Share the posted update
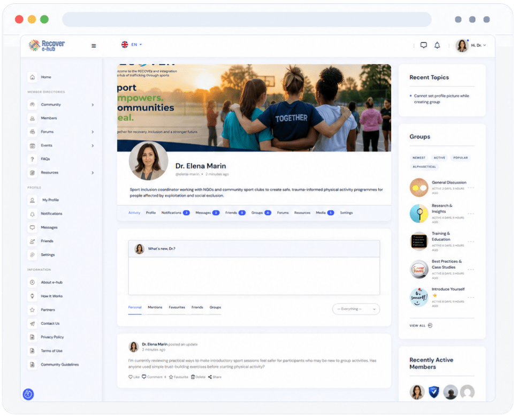Image resolution: width=518 pixels, height=420 pixels. coord(215,377)
